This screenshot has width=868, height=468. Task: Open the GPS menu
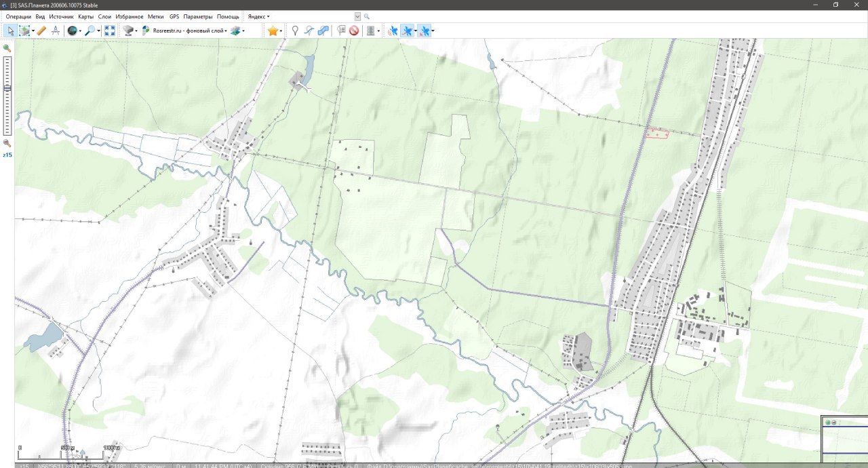point(174,16)
